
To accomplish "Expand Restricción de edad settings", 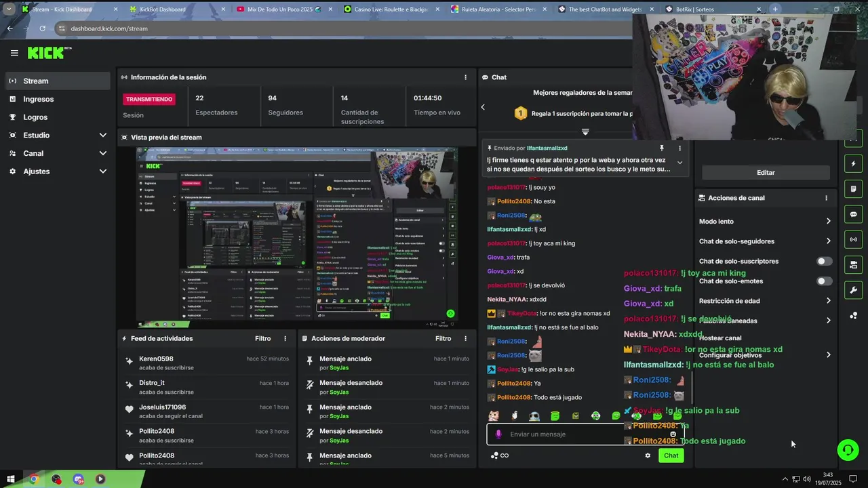I will [x=828, y=300].
